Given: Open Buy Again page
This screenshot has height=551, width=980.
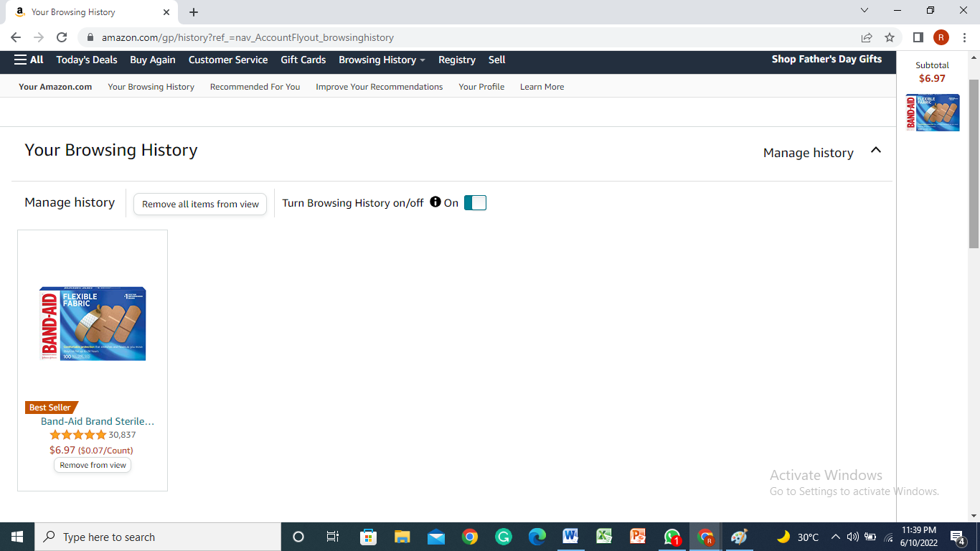Looking at the screenshot, I should coord(153,60).
